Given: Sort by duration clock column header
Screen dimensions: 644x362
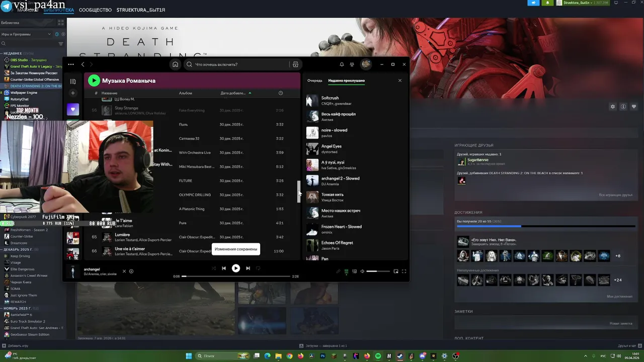Looking at the screenshot, I should (281, 93).
